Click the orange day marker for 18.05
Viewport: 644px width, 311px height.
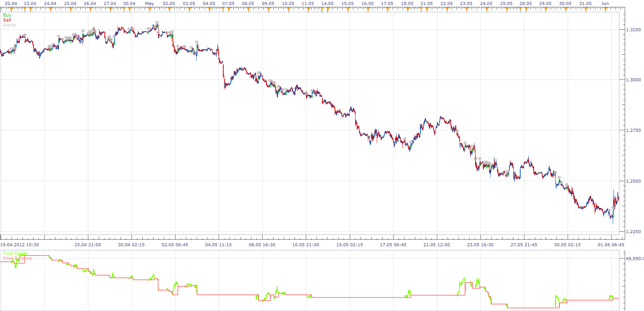click(408, 9)
